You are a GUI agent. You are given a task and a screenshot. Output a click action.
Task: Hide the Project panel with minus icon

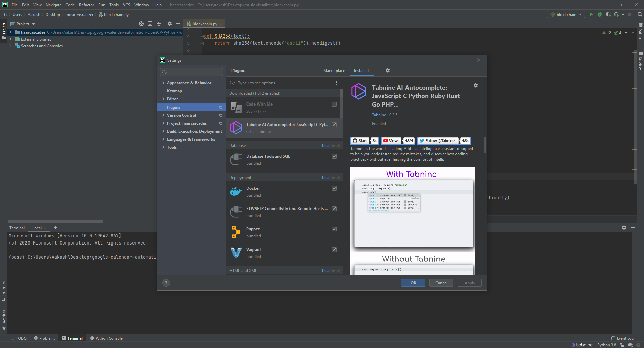pyautogui.click(x=178, y=24)
